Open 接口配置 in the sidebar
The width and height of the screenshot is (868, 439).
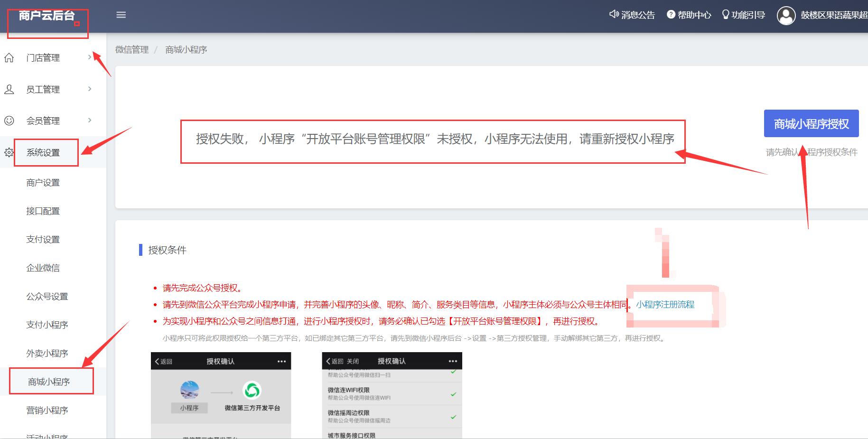click(x=43, y=211)
